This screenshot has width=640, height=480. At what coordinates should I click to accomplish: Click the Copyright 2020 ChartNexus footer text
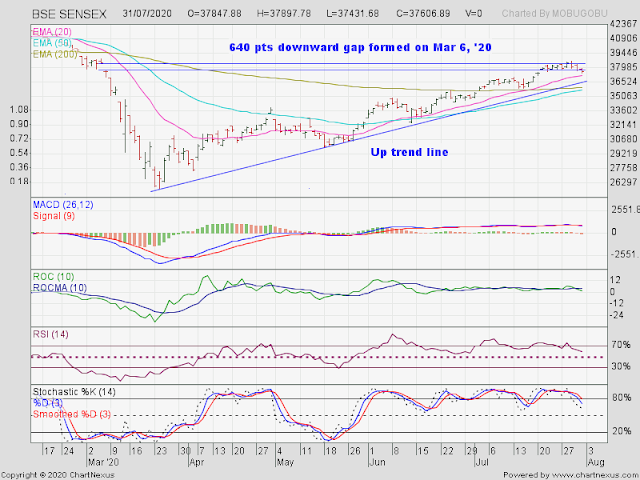click(x=58, y=475)
